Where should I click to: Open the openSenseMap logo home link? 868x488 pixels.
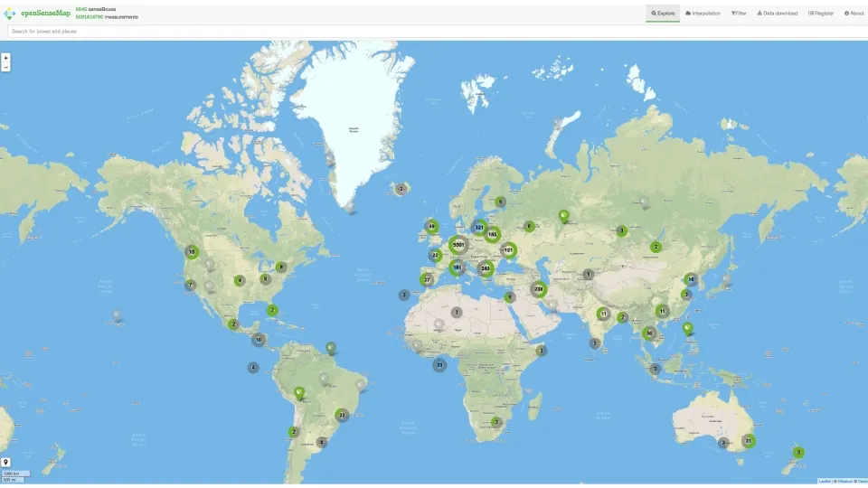point(37,13)
